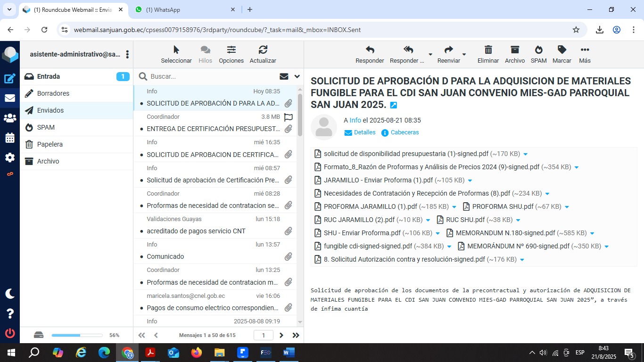Expand the search options chevron
Screen dimensions: 644x362
(297, 76)
